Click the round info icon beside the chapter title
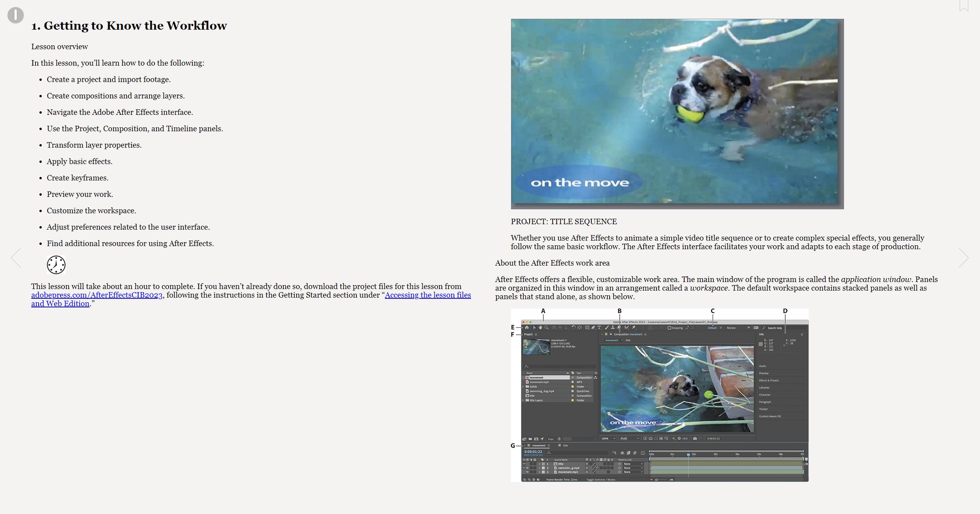This screenshot has width=980, height=514. tap(15, 15)
